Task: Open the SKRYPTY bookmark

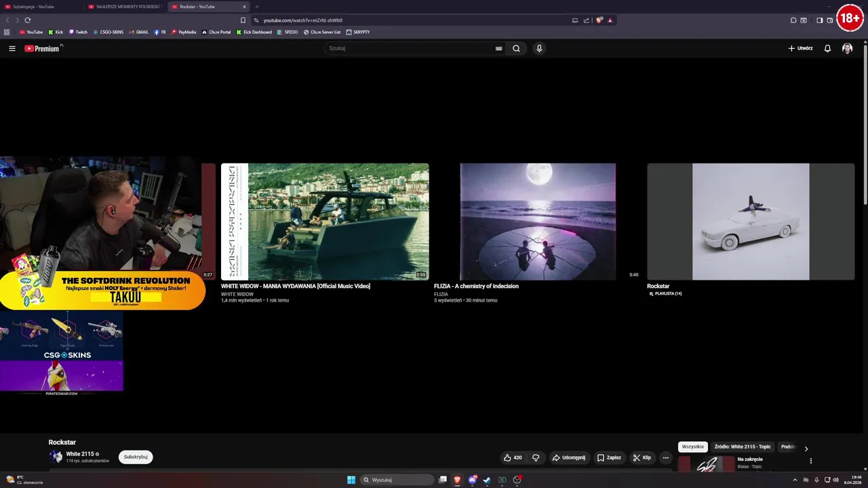Action: click(358, 32)
